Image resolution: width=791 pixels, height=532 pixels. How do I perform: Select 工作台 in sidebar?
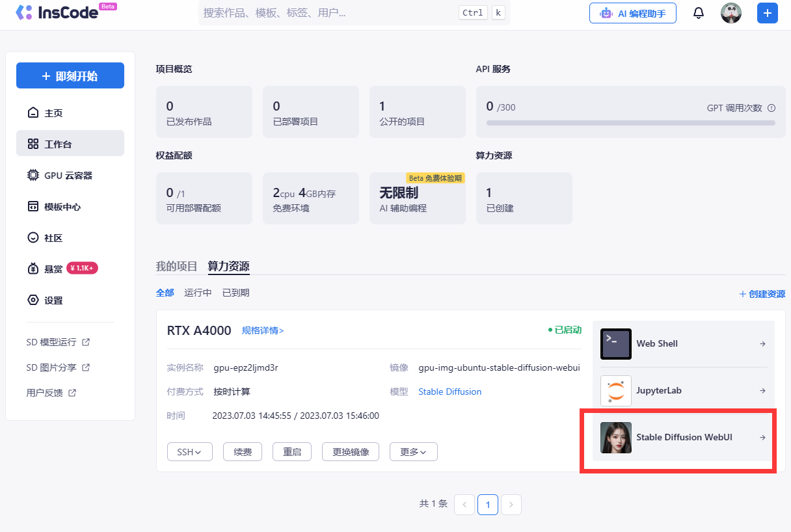[70, 144]
